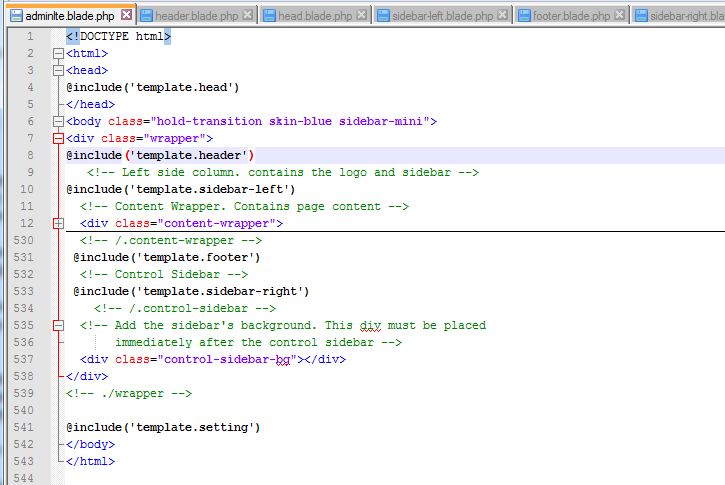
Task: Open the footer.blade.php tab
Action: (x=571, y=16)
